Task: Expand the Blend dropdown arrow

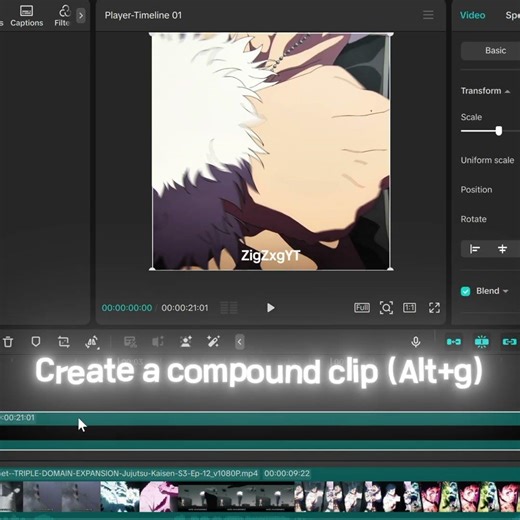Action: (x=506, y=291)
